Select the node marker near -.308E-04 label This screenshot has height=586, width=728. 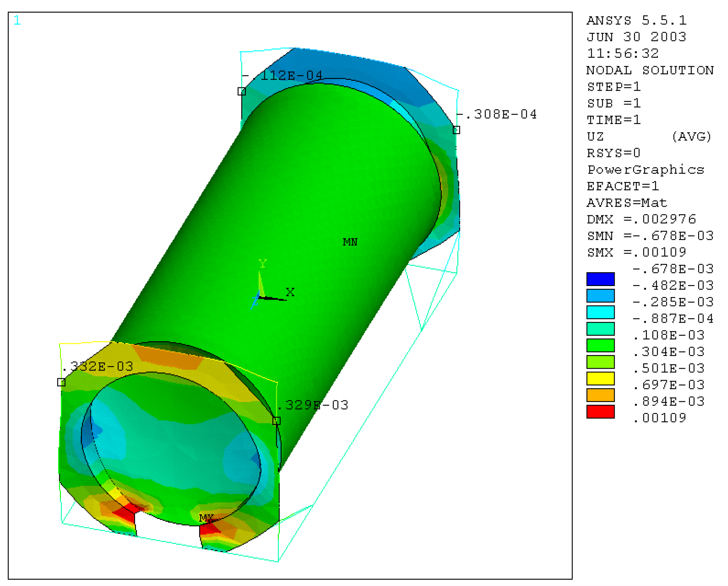tap(456, 130)
